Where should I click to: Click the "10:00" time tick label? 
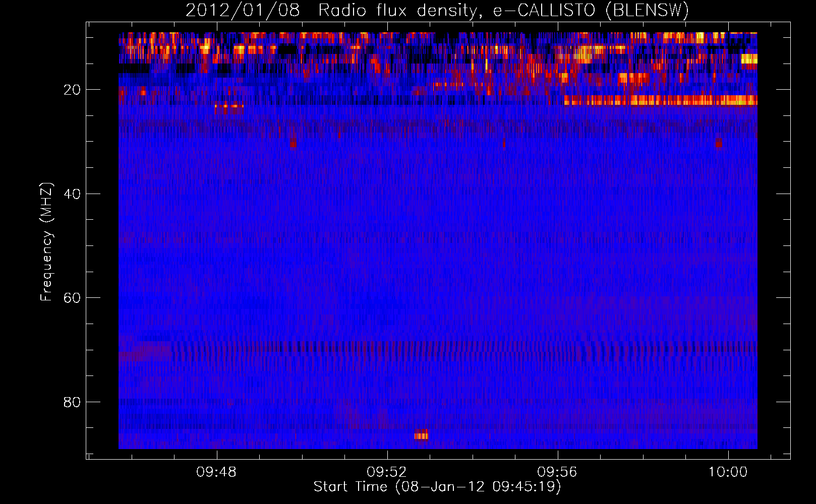728,472
